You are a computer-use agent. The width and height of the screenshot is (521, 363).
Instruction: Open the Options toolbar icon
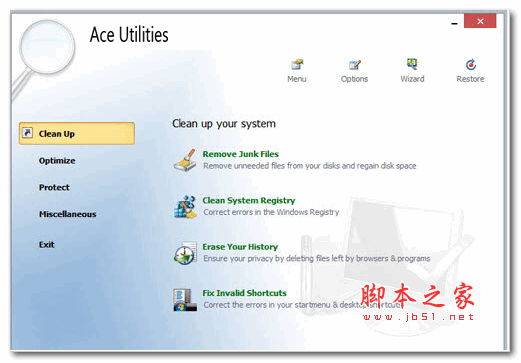(355, 64)
